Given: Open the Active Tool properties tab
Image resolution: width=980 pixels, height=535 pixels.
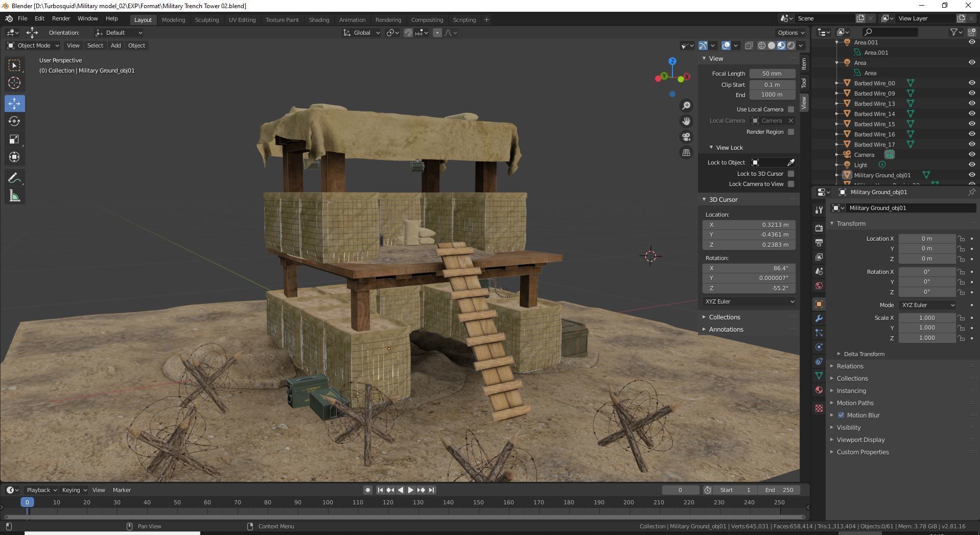Looking at the screenshot, I should point(819,210).
